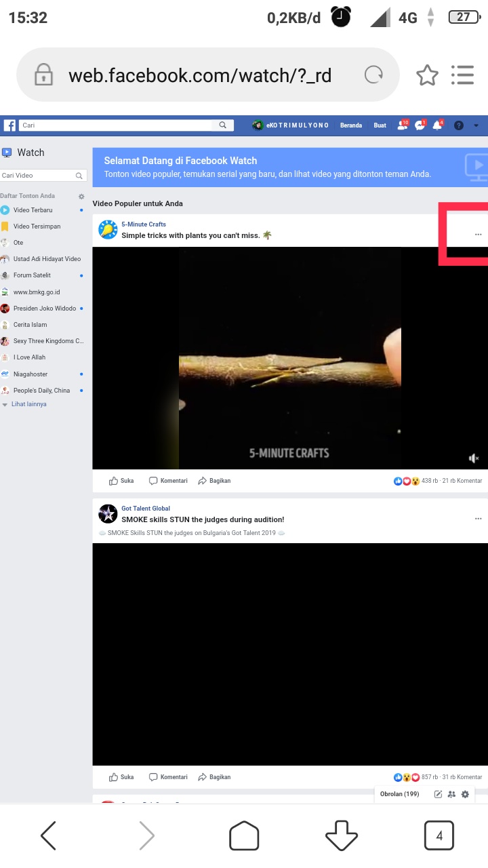The height and width of the screenshot is (868, 488).
Task: Open the Obrolan (199) chat tab
Action: [400, 794]
